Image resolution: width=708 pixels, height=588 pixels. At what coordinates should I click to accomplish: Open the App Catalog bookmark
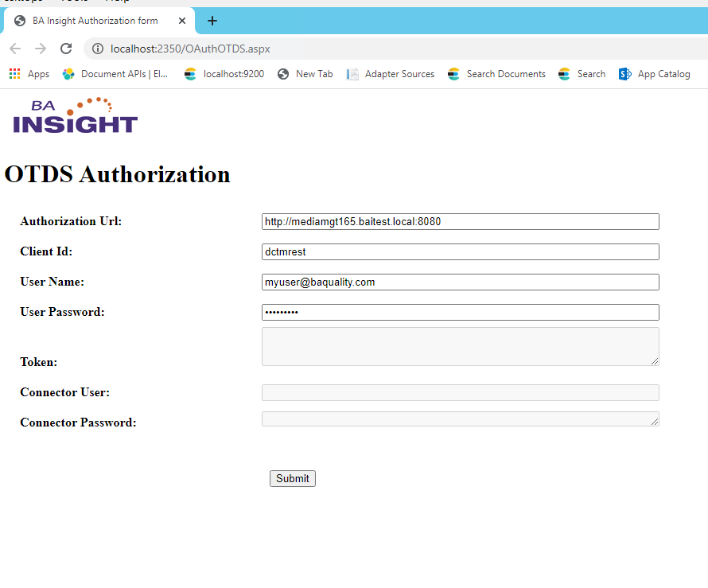655,74
